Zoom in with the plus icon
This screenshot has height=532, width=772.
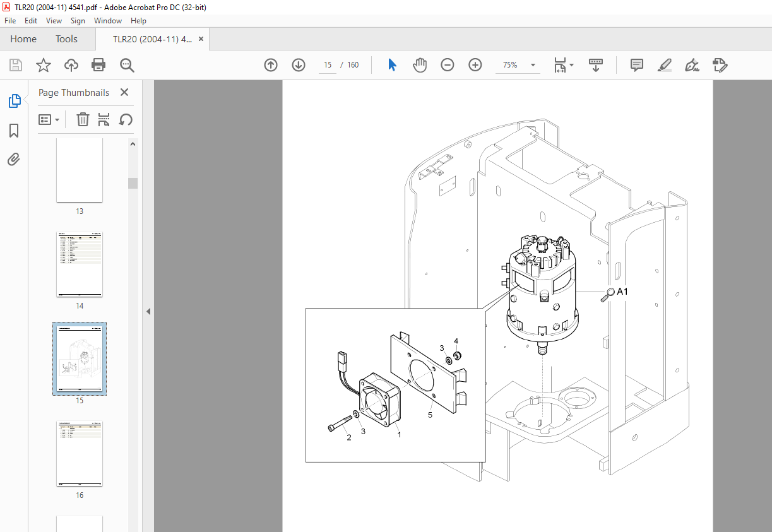(475, 65)
